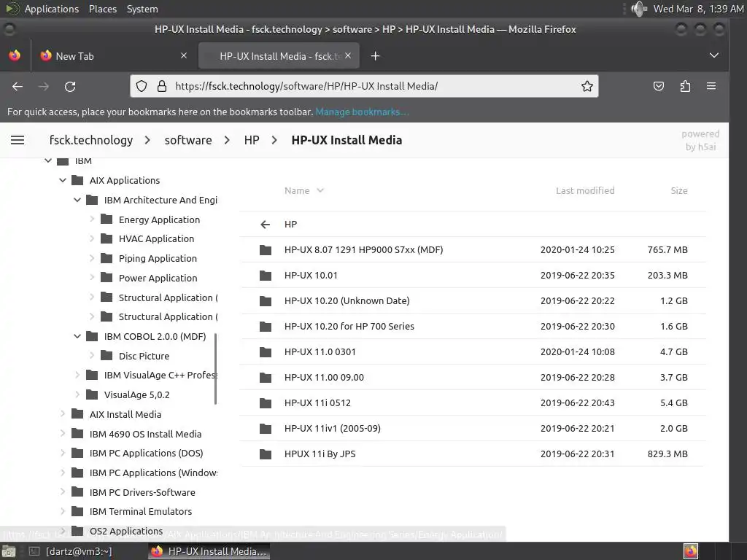The image size is (747, 560).
Task: Open the Applications menu
Action: 52,9
